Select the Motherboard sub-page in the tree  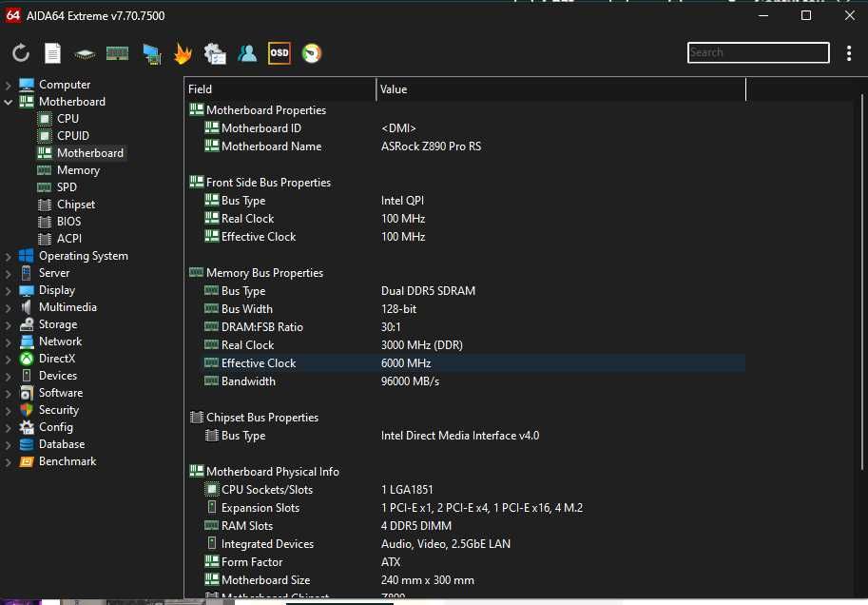(x=89, y=153)
